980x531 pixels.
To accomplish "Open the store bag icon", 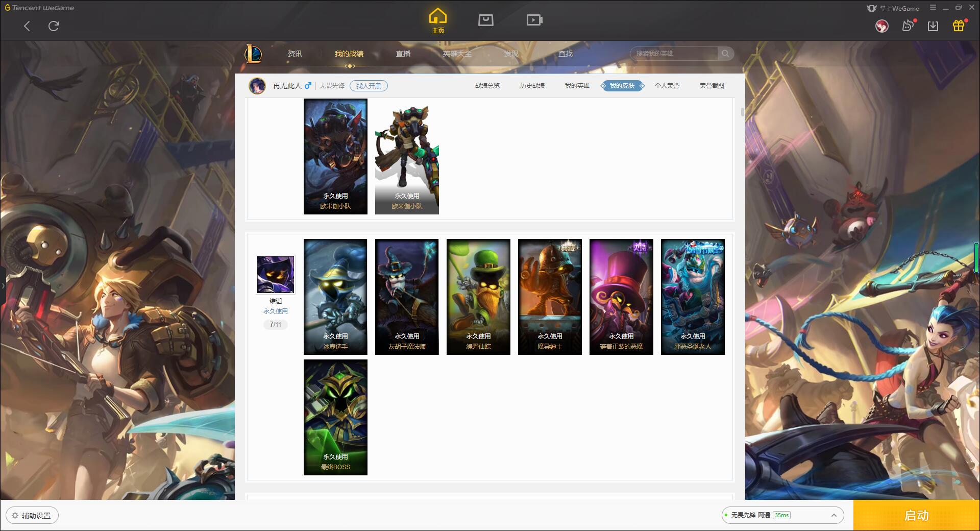I will pyautogui.click(x=486, y=20).
